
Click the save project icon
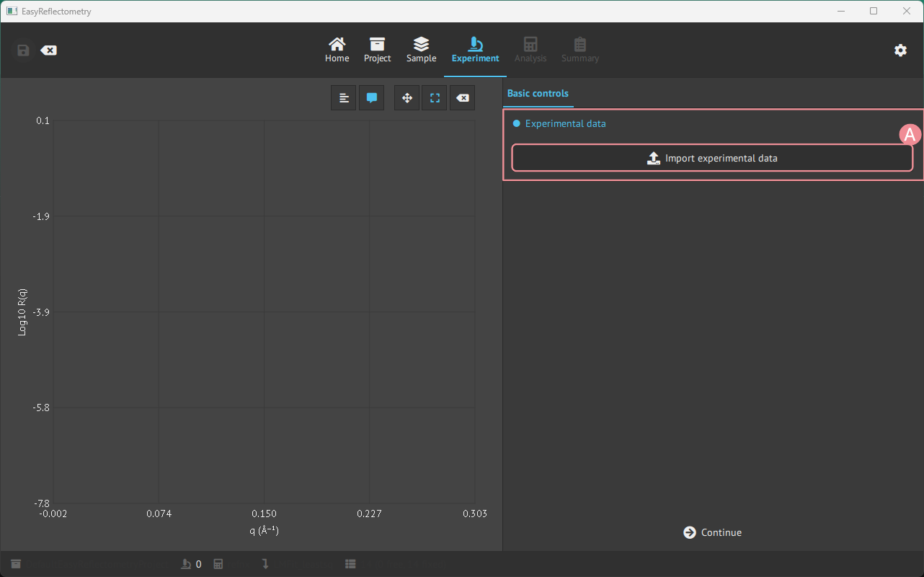[x=23, y=50]
